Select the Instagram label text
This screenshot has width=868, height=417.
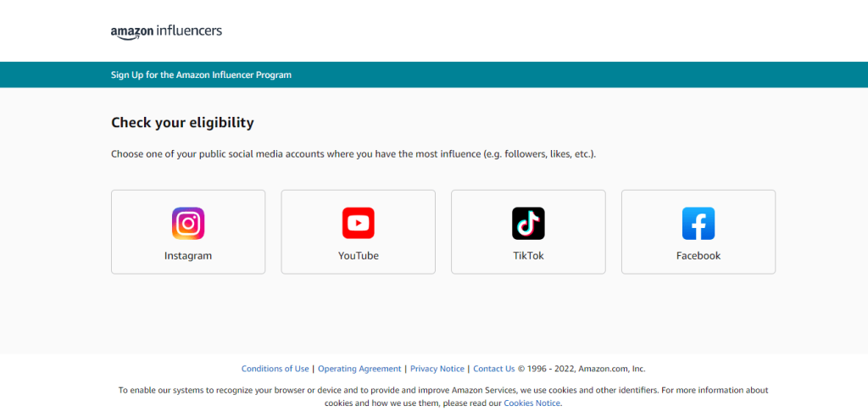point(188,256)
